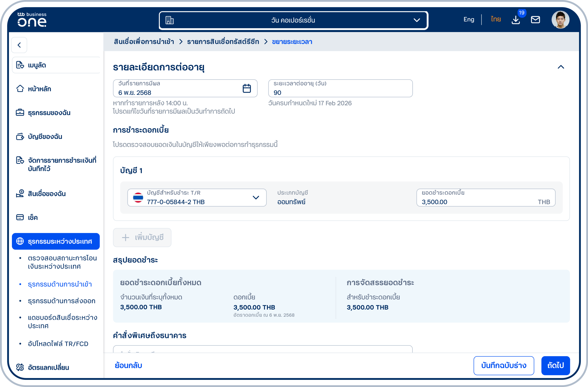The height and width of the screenshot is (387, 588).
Task: Open ตรวจสอบสถานะการโอนเงินระหว่างประเทศ submenu
Action: coord(62,262)
